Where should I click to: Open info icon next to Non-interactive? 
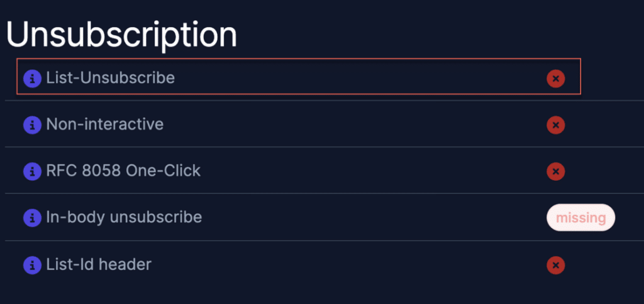coord(32,125)
